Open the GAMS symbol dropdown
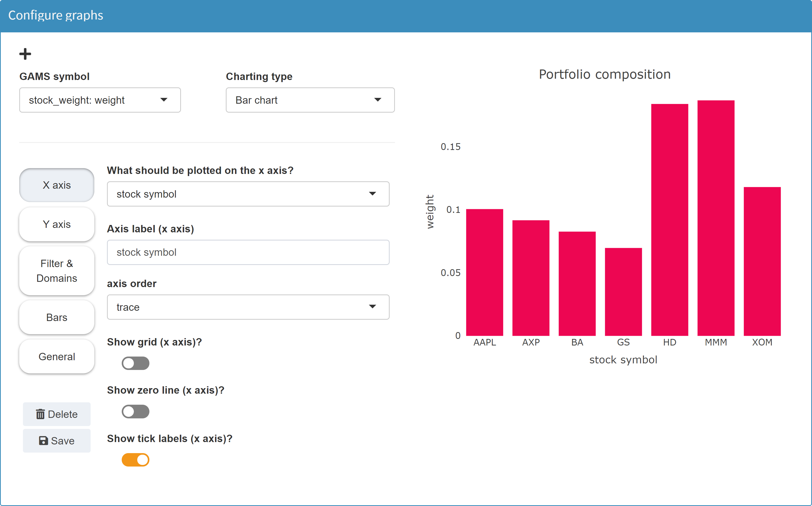The height and width of the screenshot is (506, 812). [x=100, y=100]
